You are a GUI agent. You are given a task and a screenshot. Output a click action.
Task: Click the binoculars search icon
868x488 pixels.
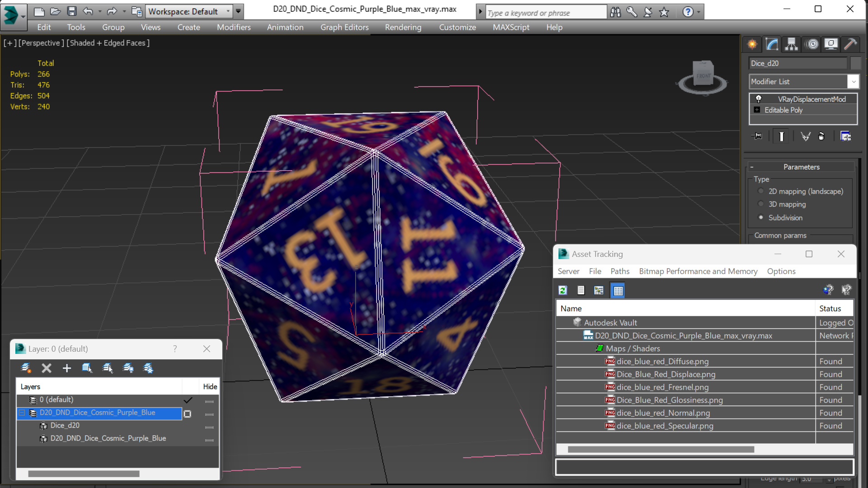click(x=615, y=12)
